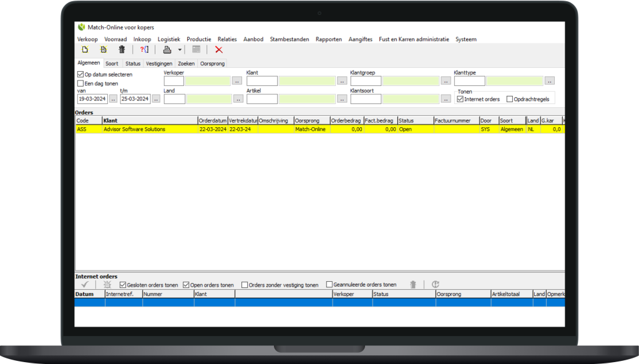Click the red question mark help icon
Screen dimensions: 639x364
[x=144, y=50]
